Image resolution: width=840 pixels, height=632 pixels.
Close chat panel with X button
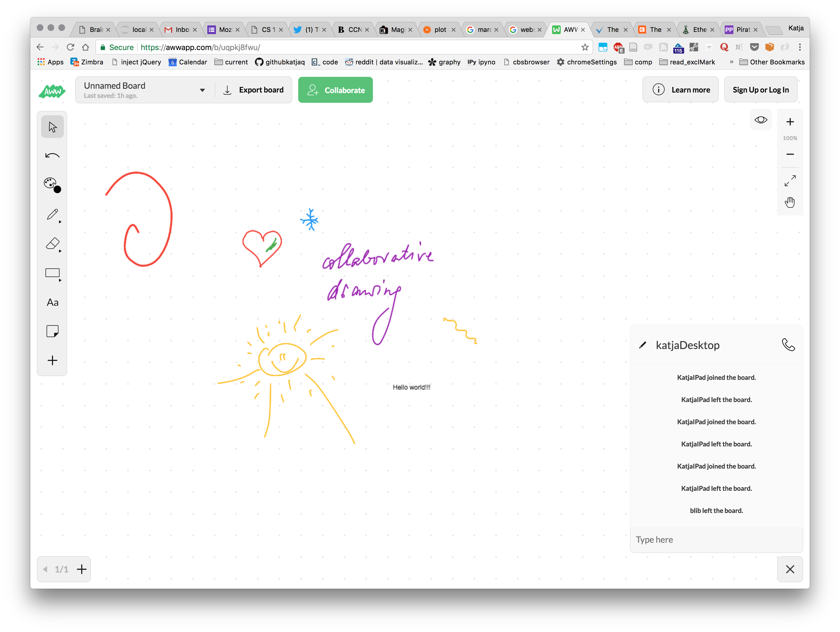790,569
